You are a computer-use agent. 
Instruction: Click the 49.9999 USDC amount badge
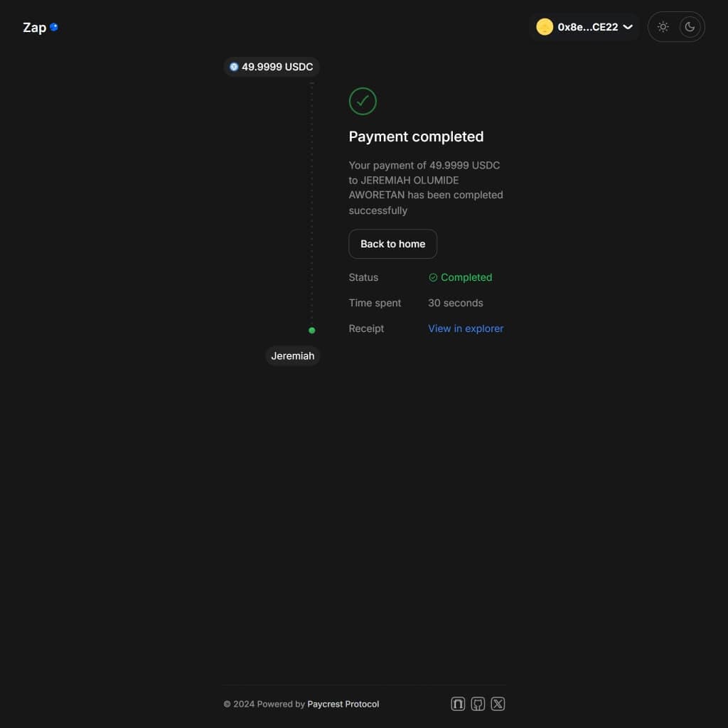click(272, 66)
